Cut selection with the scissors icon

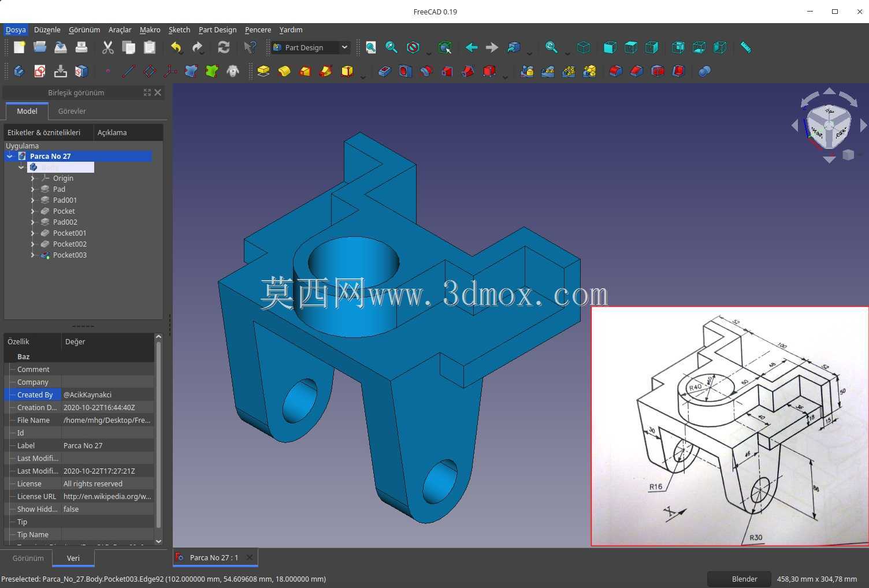tap(107, 47)
